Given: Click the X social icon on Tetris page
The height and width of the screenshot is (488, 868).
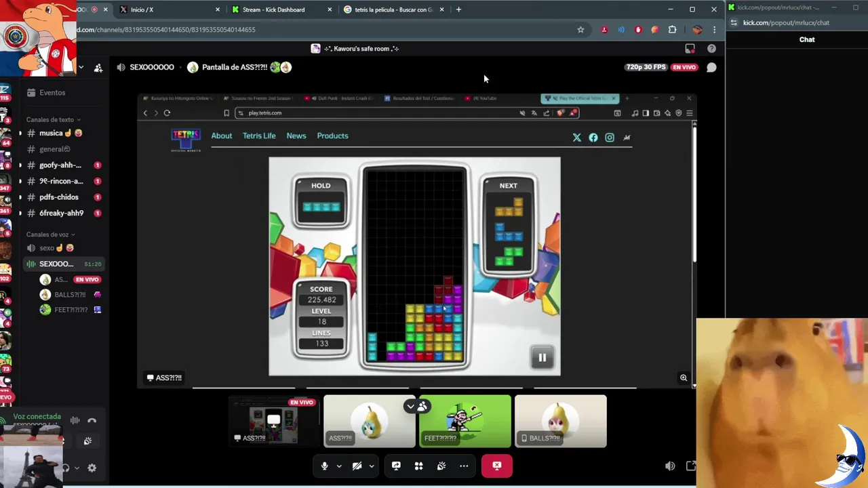Looking at the screenshot, I should tap(577, 138).
